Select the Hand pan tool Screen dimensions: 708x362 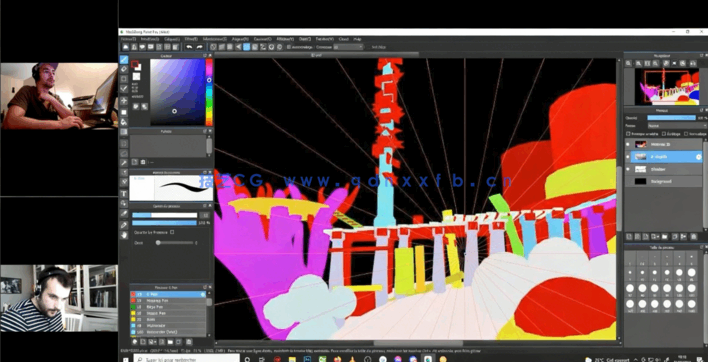point(124,235)
